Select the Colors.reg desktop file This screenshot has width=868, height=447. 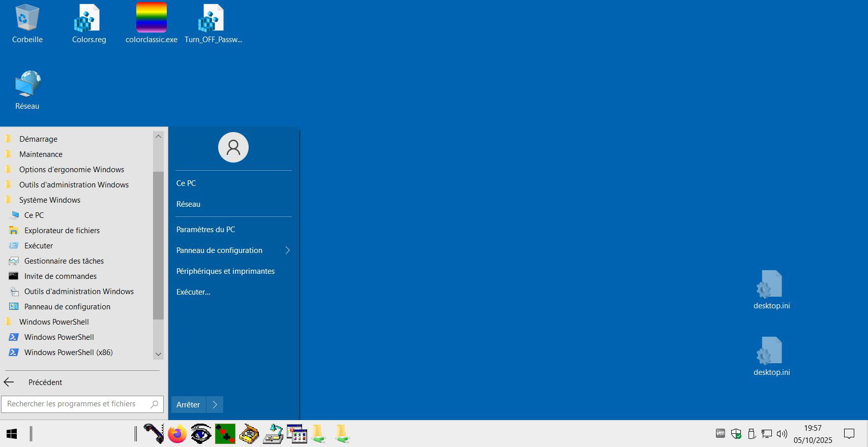tap(89, 24)
